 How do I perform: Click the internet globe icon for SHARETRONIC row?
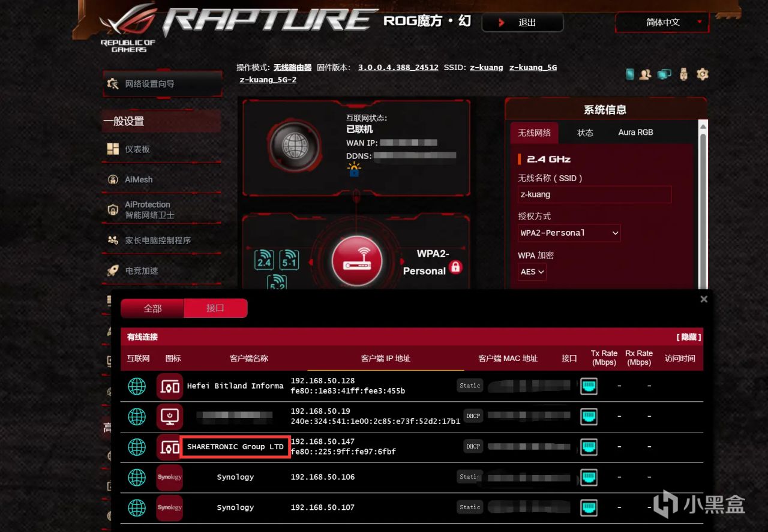click(x=137, y=447)
